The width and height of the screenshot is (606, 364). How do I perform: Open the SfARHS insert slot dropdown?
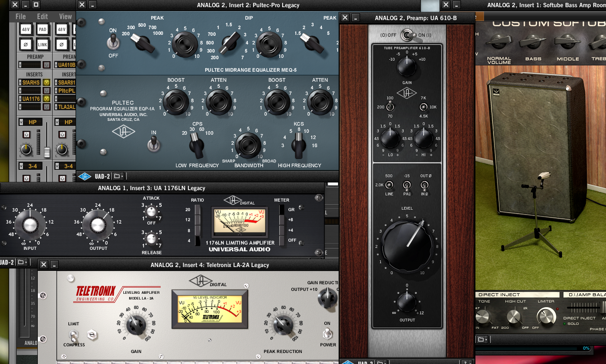pos(20,83)
